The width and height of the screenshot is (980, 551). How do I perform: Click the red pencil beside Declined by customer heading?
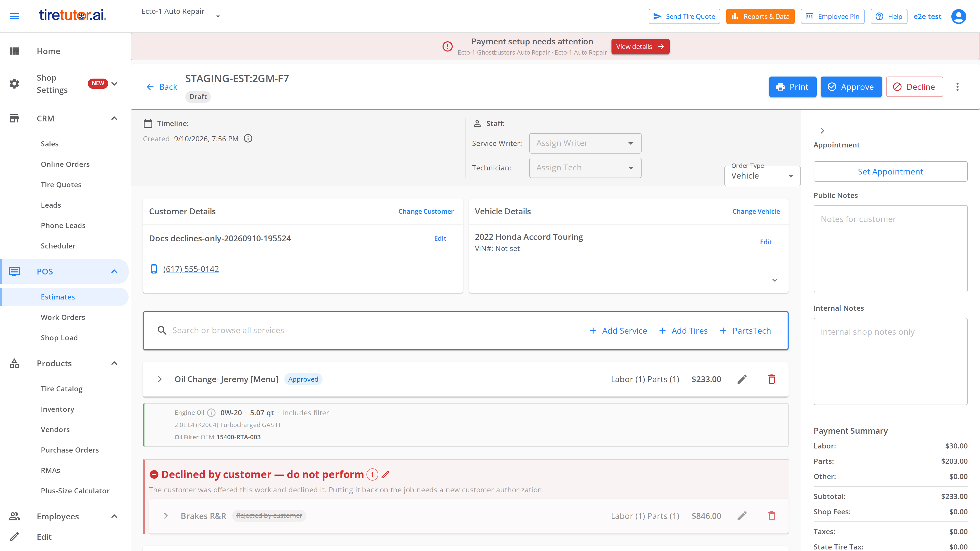385,474
